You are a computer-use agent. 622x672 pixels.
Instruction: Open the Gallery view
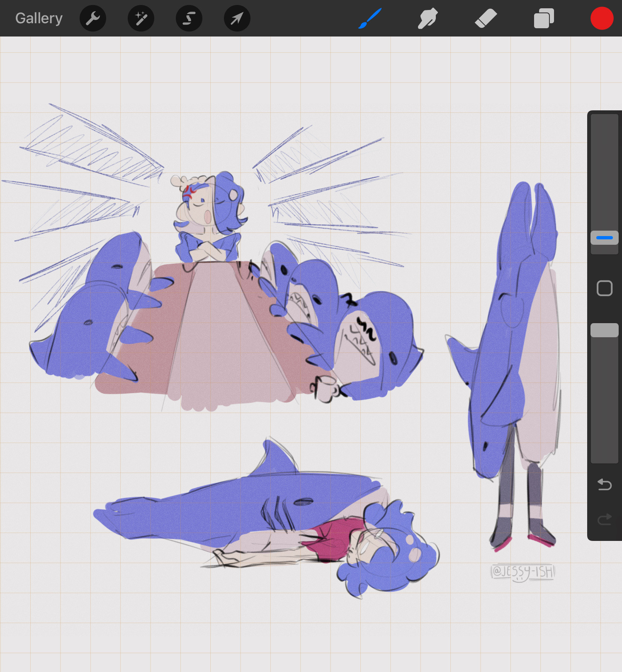[39, 18]
